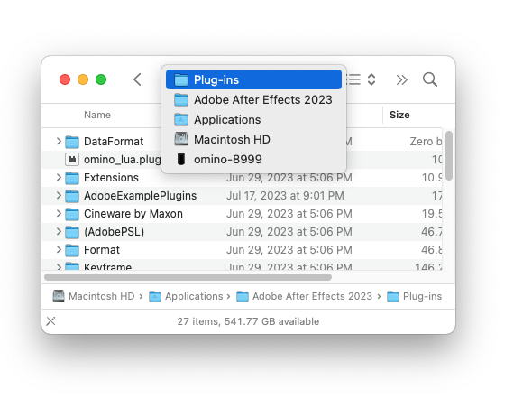Click the Cineware by Maxon folder icon
532x399 pixels.
click(72, 214)
